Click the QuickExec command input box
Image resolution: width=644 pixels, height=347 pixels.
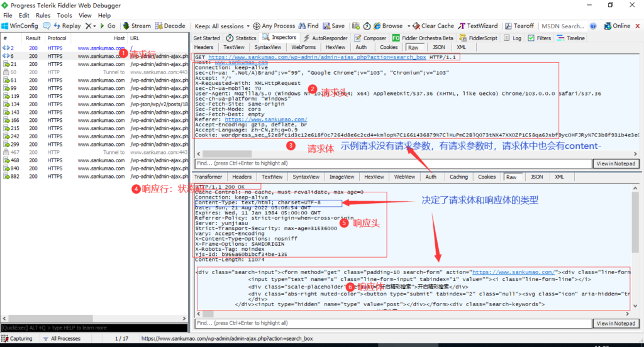(94, 328)
